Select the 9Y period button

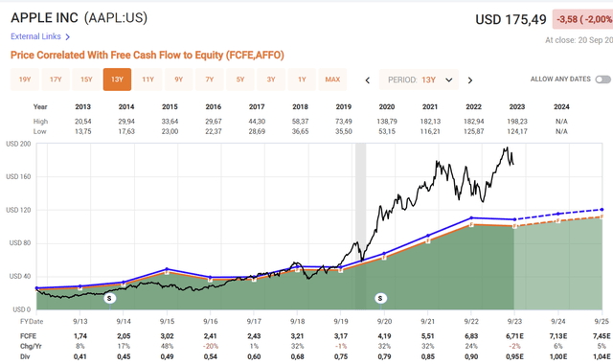coord(179,80)
